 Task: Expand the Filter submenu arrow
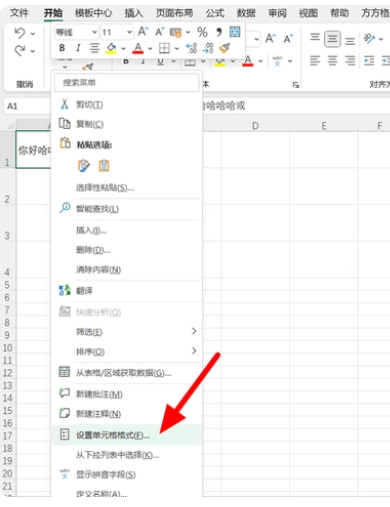click(x=194, y=331)
